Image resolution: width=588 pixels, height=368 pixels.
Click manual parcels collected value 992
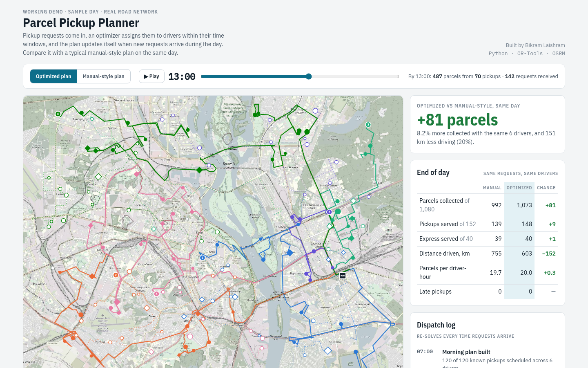497,205
